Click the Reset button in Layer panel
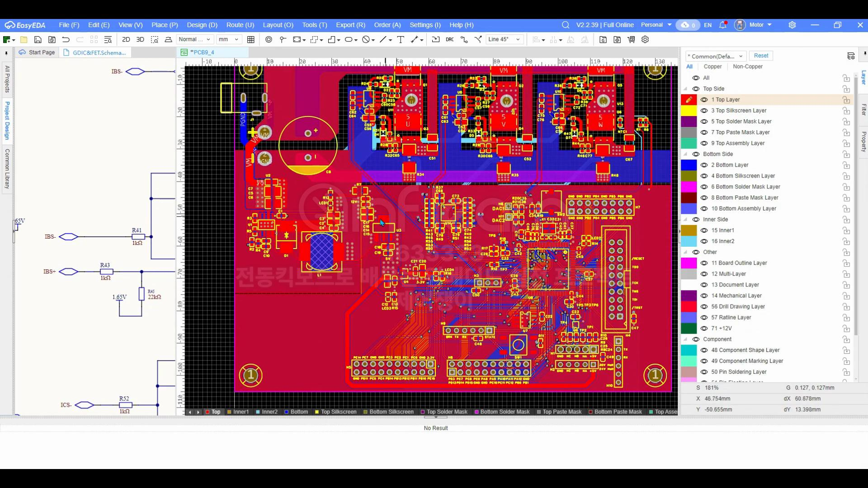Screen dimensions: 868x488 pos(761,56)
